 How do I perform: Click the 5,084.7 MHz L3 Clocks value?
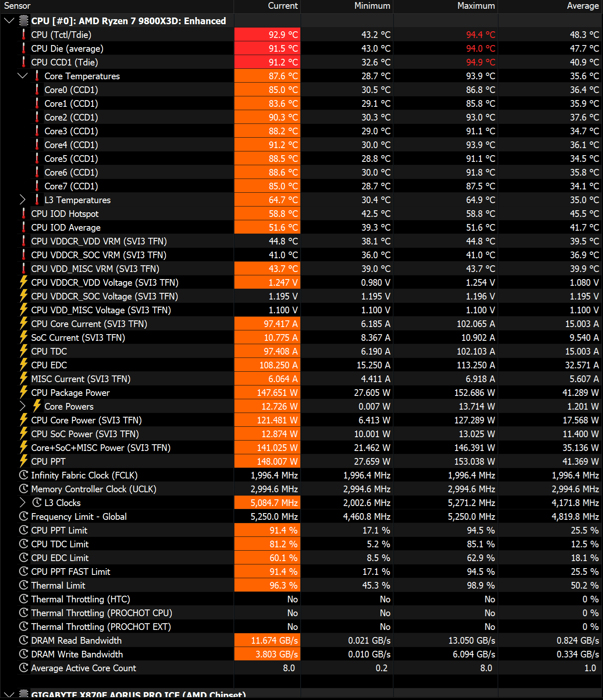(x=274, y=503)
